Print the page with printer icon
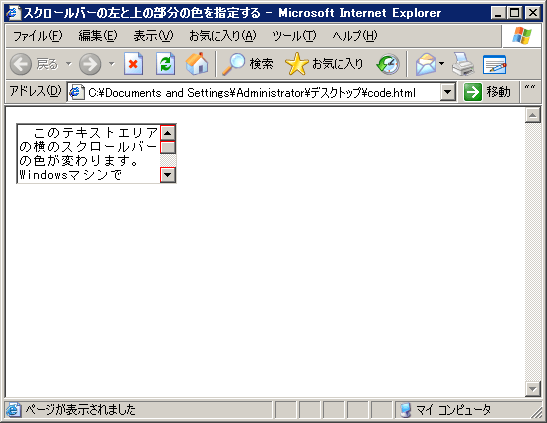 (x=463, y=64)
